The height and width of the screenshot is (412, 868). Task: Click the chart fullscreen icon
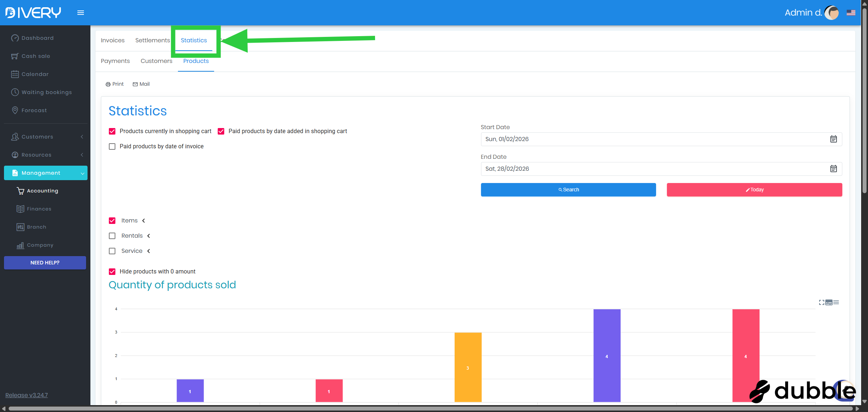821,302
